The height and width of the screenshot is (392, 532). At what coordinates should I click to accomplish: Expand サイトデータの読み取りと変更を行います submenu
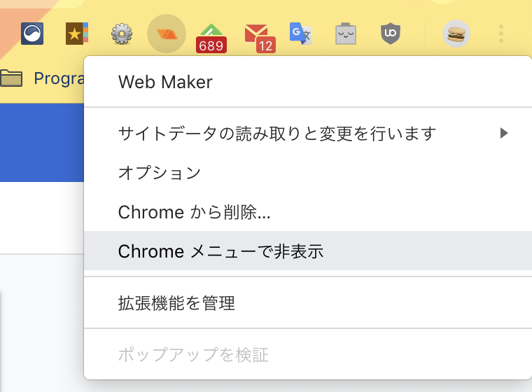click(308, 134)
